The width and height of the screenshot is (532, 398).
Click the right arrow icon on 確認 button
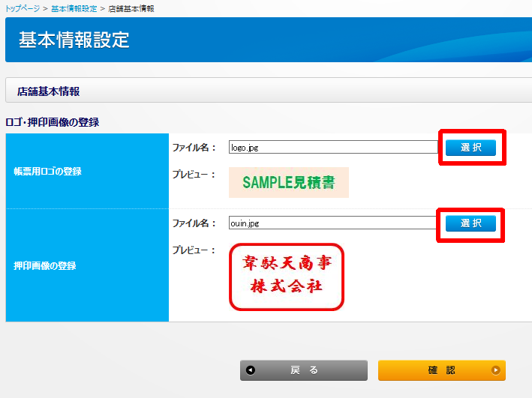[495, 370]
